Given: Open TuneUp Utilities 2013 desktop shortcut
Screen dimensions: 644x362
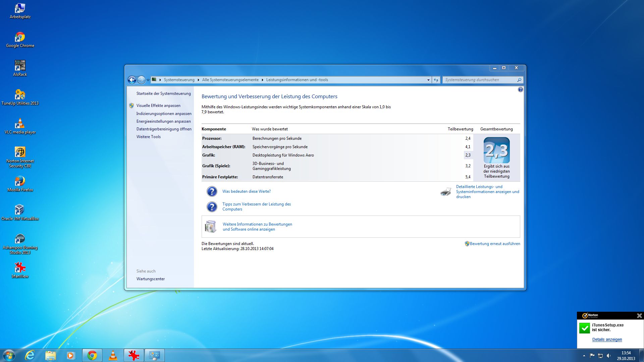Looking at the screenshot, I should (x=20, y=95).
